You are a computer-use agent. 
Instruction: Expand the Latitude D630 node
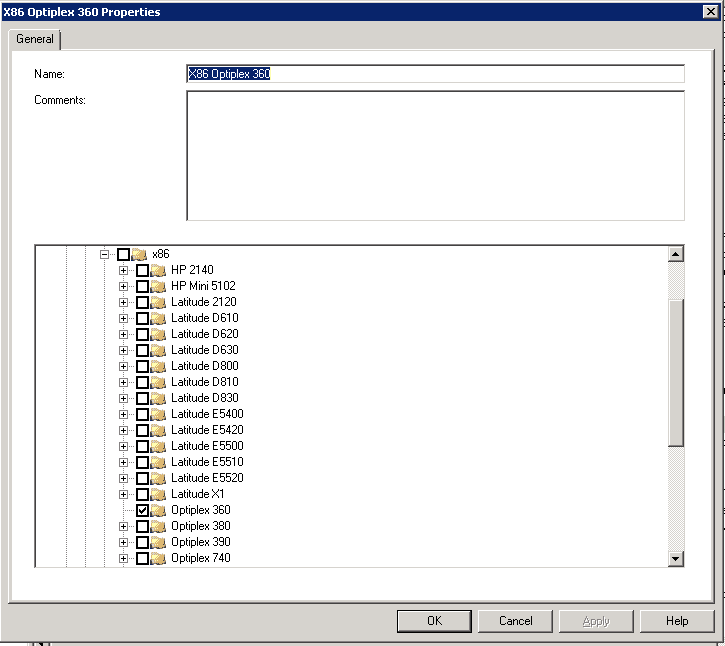[123, 350]
